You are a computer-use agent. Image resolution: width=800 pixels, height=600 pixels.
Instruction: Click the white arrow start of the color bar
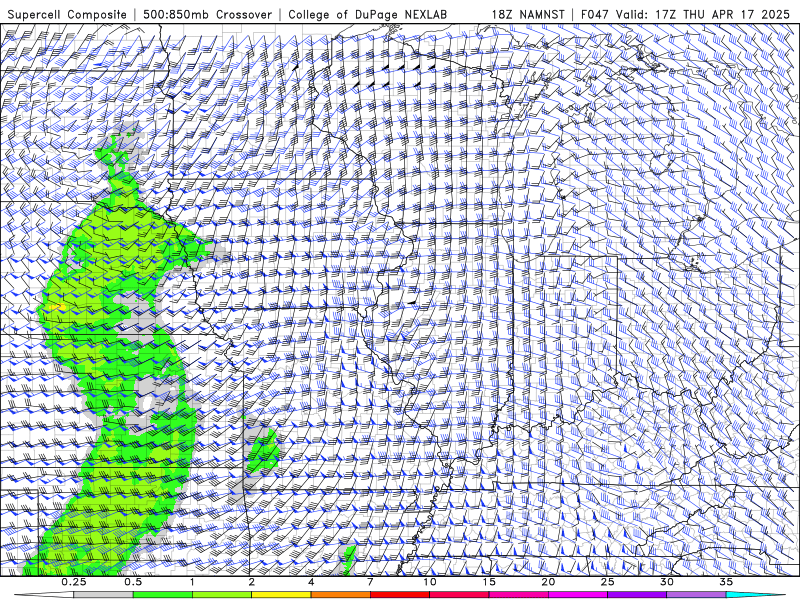44,595
